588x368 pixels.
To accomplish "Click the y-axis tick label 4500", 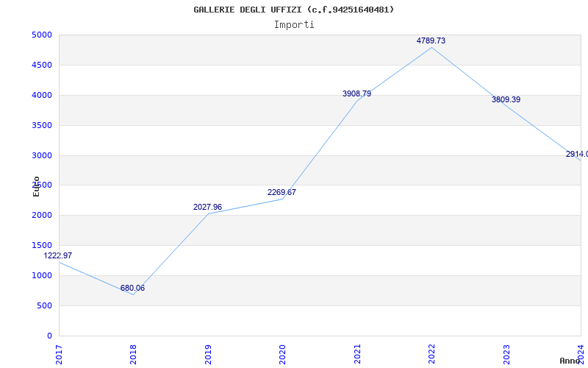I will pos(42,65).
